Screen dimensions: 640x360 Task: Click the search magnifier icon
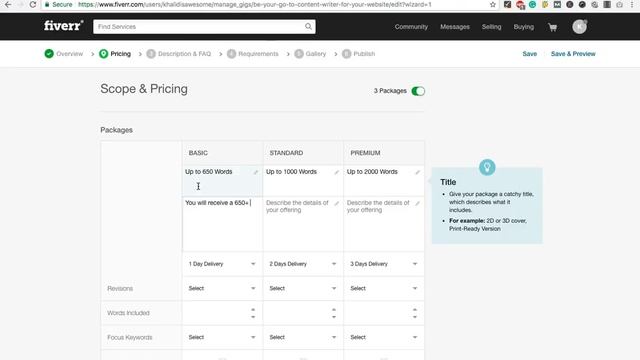(x=309, y=27)
